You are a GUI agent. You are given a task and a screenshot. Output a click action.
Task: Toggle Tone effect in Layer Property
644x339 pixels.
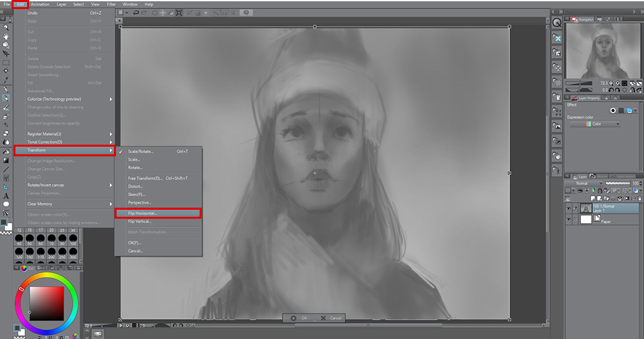pyautogui.click(x=621, y=111)
